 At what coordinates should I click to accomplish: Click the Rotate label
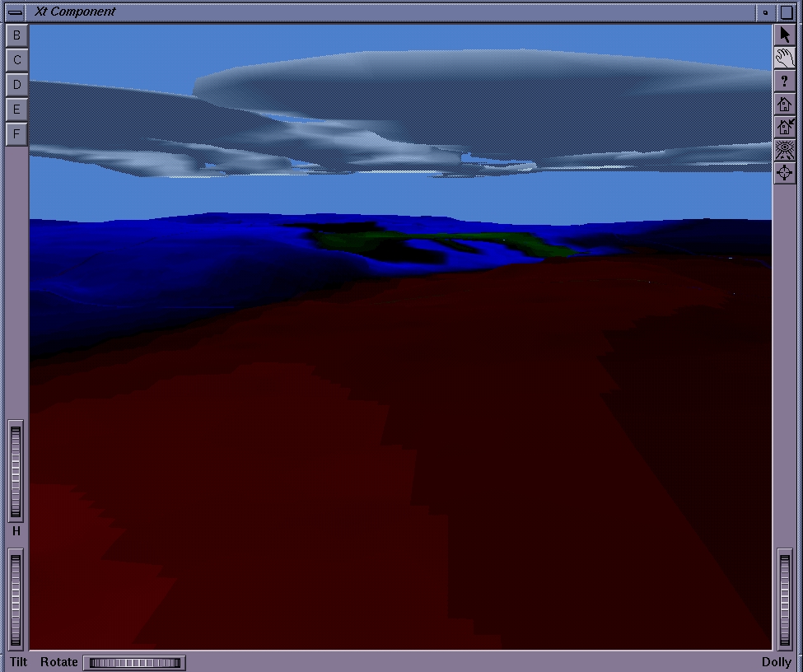[59, 662]
